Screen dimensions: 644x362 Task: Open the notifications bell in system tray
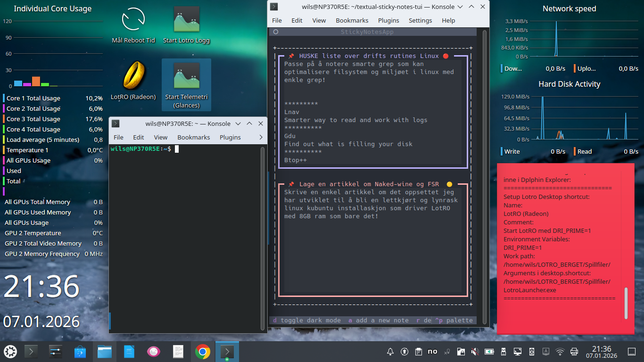390,352
